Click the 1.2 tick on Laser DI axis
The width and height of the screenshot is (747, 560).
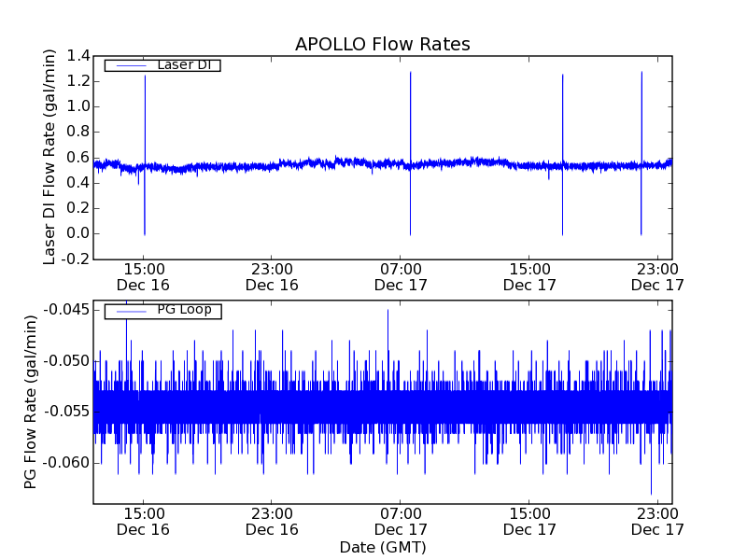pos(78,81)
